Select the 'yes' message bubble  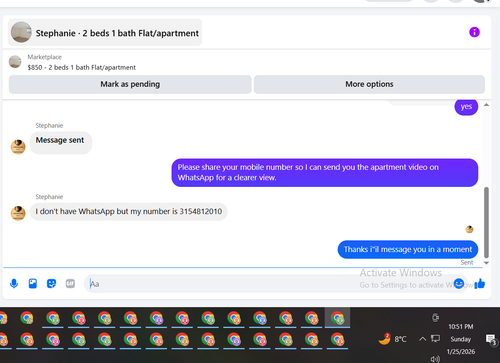click(x=466, y=107)
